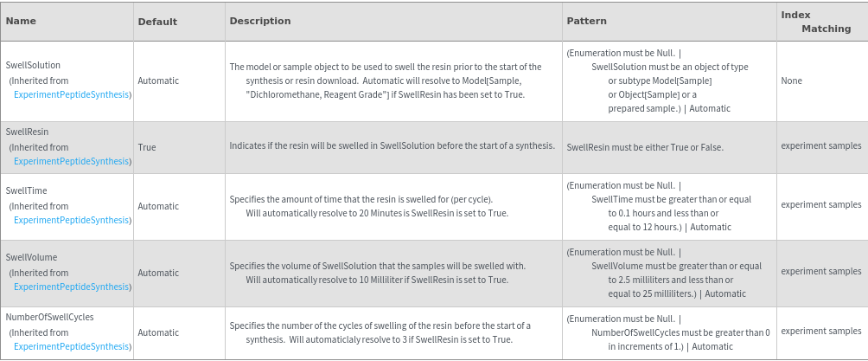Click the None index matching value

tap(791, 81)
